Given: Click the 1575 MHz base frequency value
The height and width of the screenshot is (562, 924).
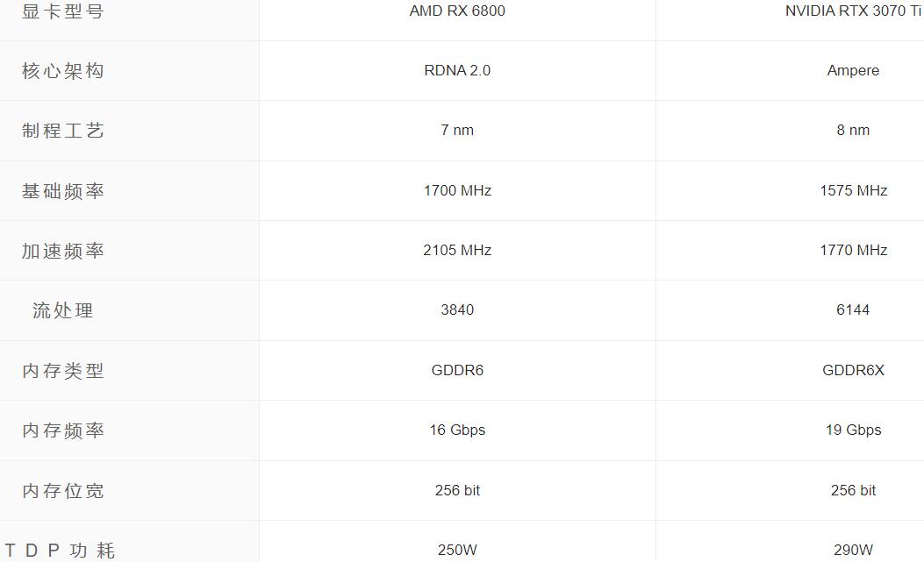Looking at the screenshot, I should pos(853,191).
